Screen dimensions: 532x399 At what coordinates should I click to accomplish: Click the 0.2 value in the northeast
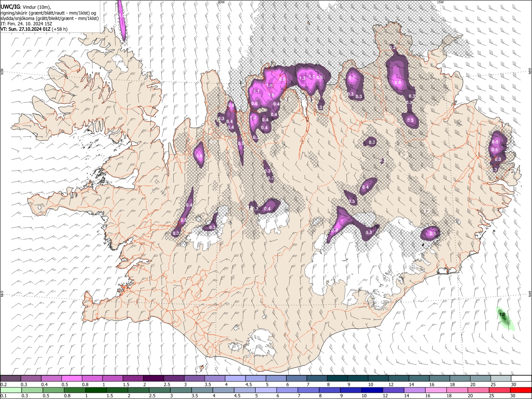pos(392,48)
